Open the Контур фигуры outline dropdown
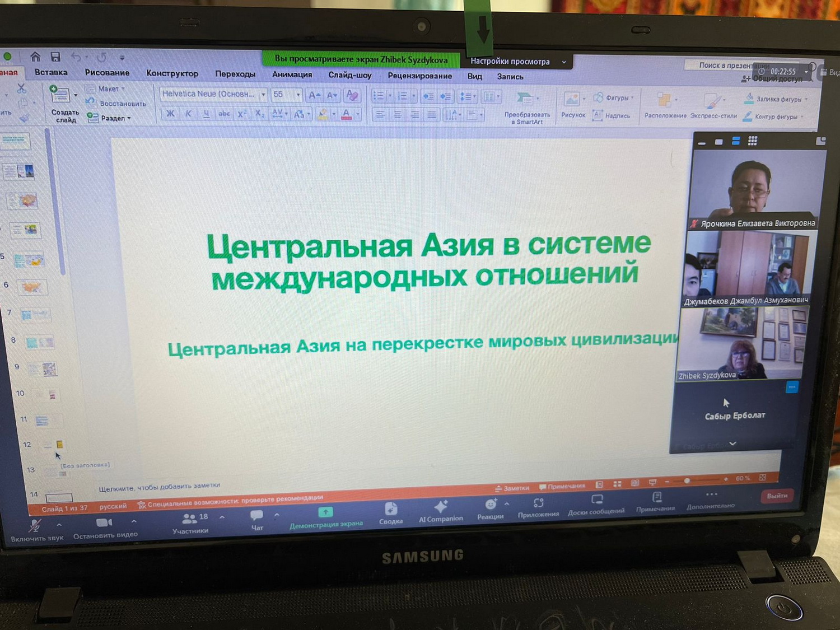Viewport: 840px width, 630px height. [x=802, y=117]
